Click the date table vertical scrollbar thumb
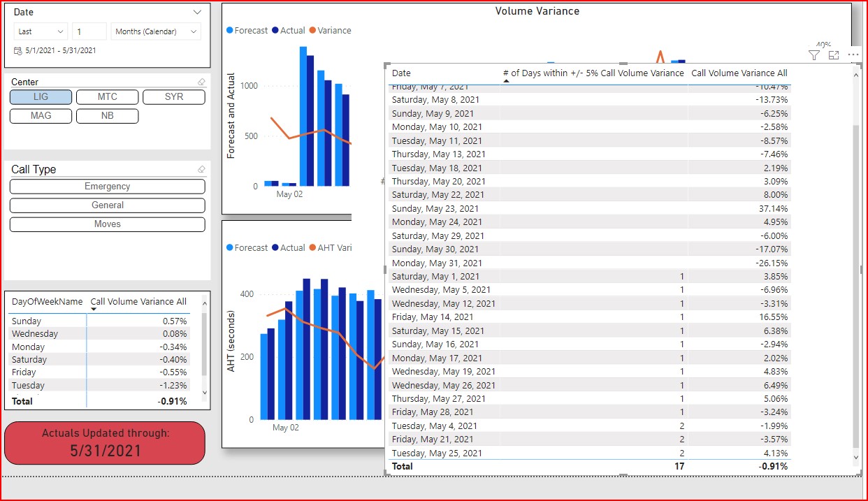Screen dimensions: 868x501 (x=855, y=286)
